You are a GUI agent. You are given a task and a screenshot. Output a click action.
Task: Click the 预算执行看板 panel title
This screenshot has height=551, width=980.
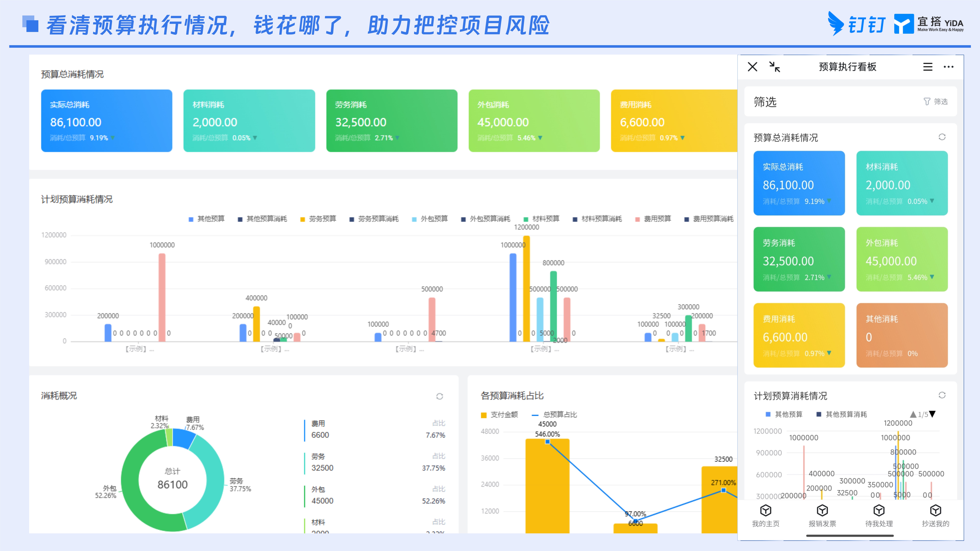(x=848, y=67)
